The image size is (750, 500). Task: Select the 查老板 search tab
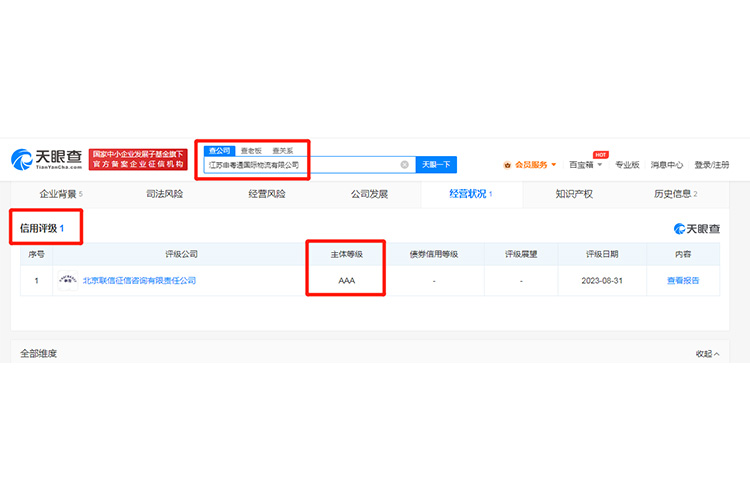(x=251, y=151)
